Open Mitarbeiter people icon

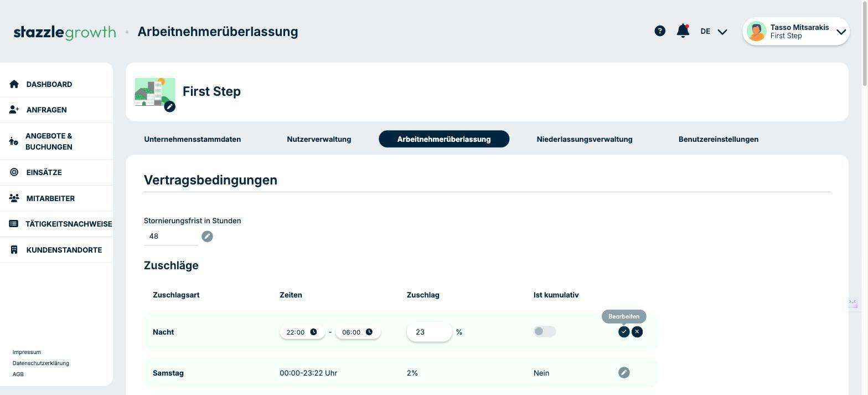point(14,198)
